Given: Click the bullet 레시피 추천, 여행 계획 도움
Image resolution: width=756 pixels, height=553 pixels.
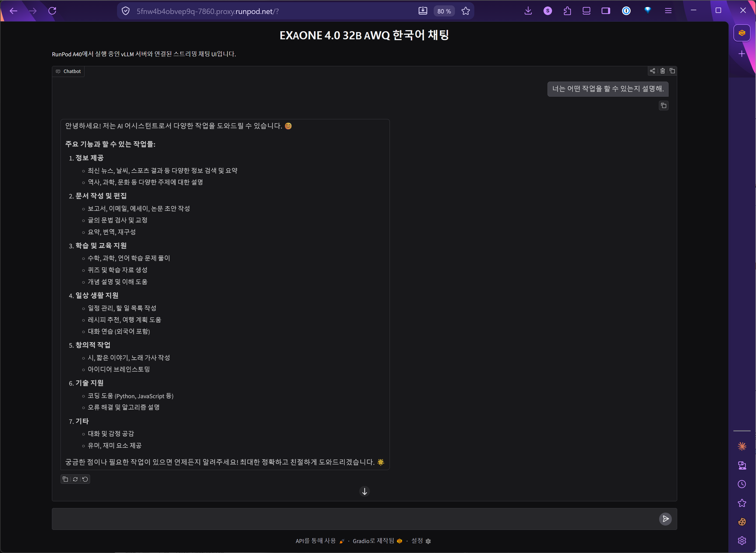Looking at the screenshot, I should tap(125, 320).
